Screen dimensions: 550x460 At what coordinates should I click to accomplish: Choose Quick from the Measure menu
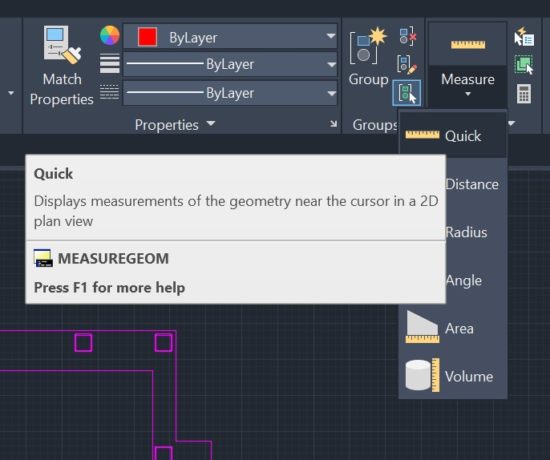pyautogui.click(x=452, y=135)
